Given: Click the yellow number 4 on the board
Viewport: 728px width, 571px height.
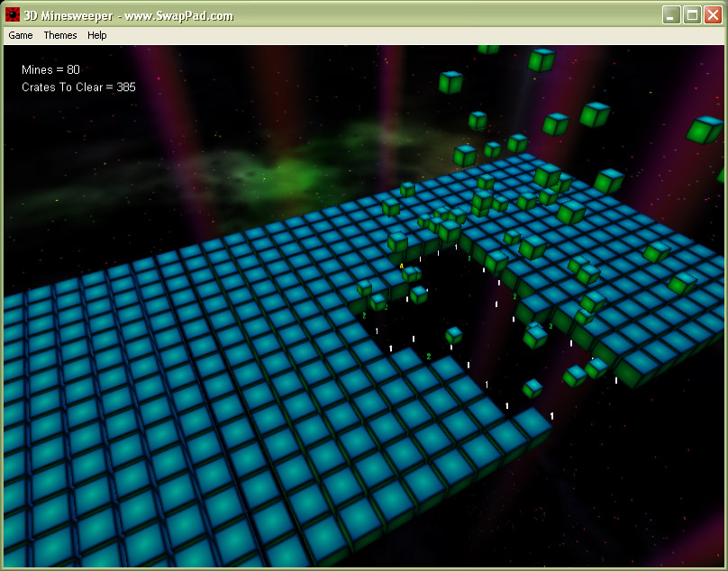Looking at the screenshot, I should pos(402,266).
